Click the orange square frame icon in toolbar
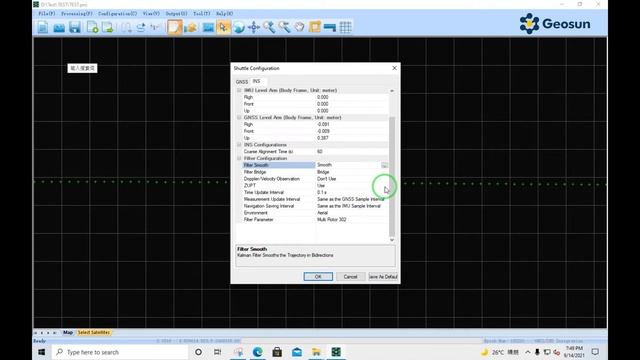The image size is (640, 360). [x=315, y=27]
